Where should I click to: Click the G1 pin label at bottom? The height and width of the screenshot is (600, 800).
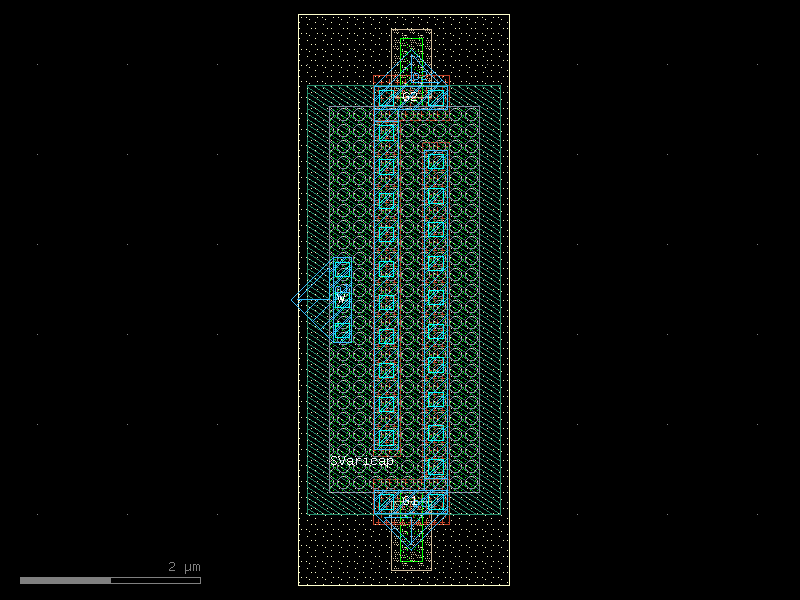410,500
